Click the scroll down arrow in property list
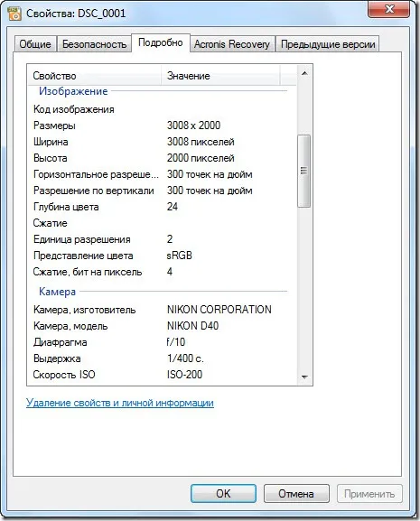This screenshot has width=420, height=521. click(x=304, y=377)
